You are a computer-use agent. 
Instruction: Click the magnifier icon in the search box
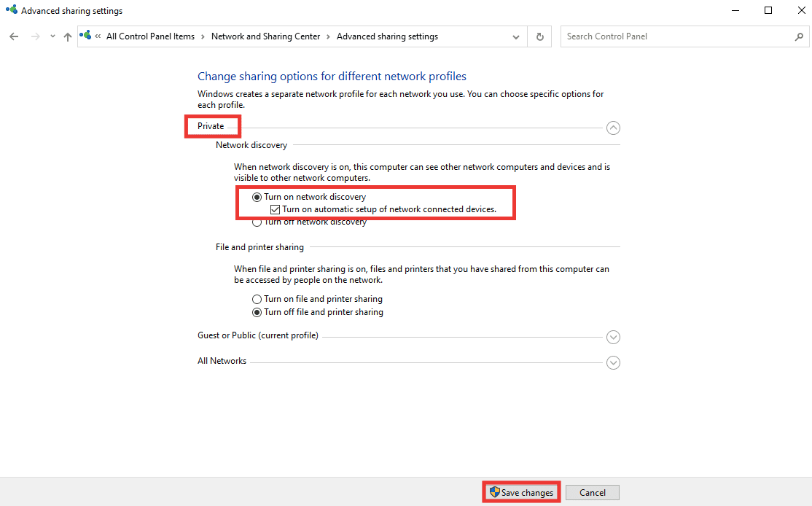pos(799,36)
